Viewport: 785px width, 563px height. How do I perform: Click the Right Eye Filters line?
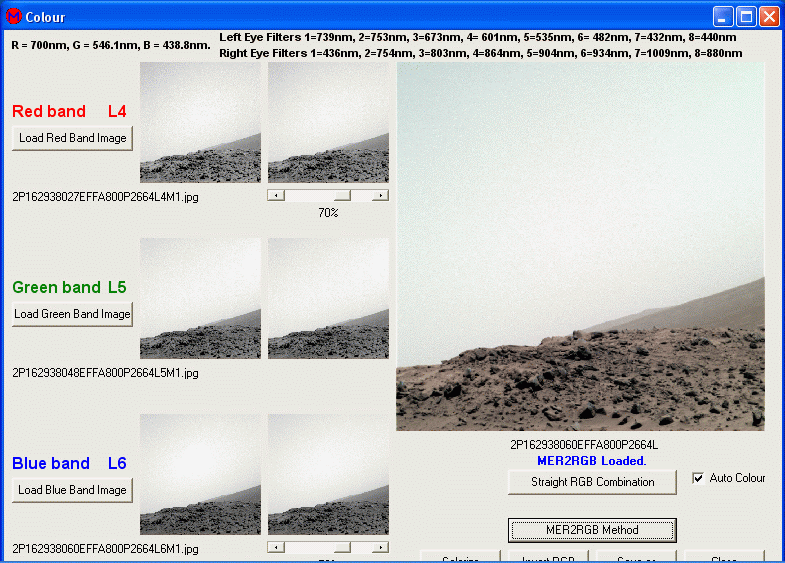coord(481,53)
